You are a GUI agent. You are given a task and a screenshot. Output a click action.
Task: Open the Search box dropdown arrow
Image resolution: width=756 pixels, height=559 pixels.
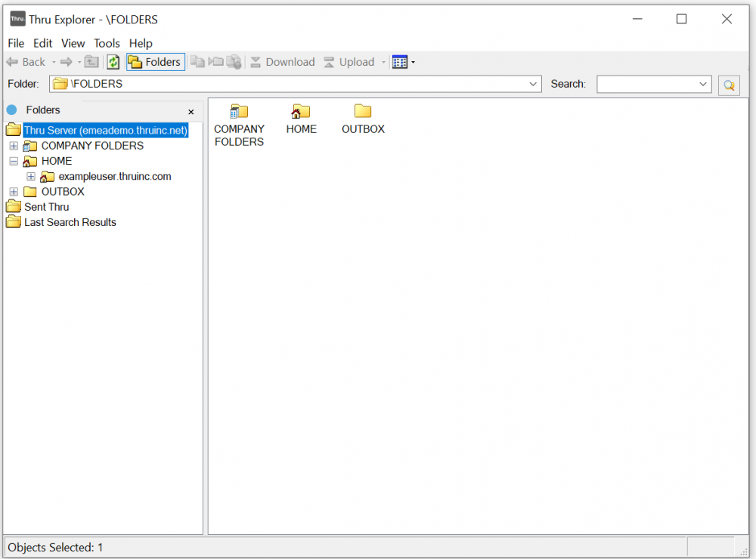[703, 84]
